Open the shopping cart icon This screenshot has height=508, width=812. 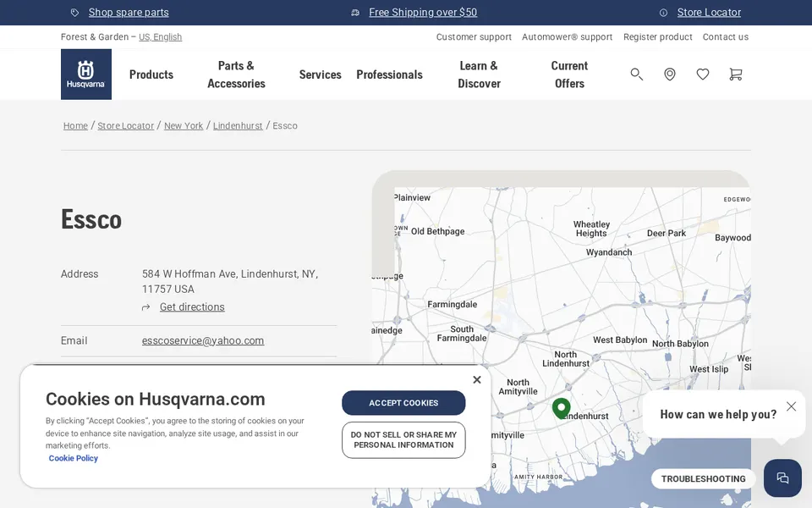click(x=735, y=75)
